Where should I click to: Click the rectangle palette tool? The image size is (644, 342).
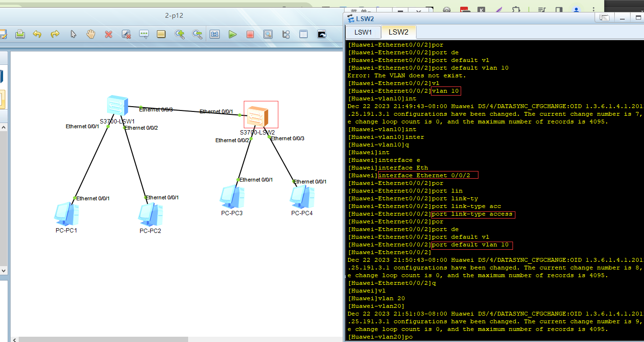click(x=161, y=34)
